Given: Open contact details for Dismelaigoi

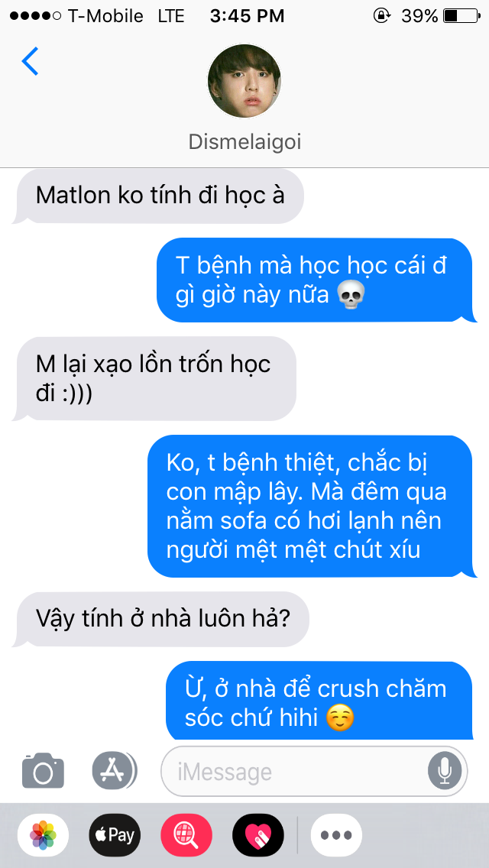Looking at the screenshot, I should pyautogui.click(x=244, y=142).
